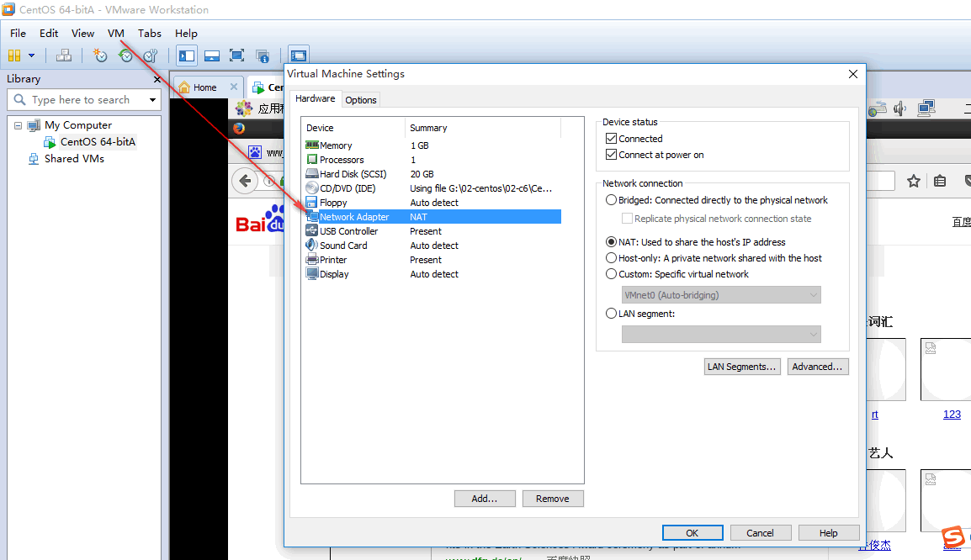Select the Display device row

432,274
